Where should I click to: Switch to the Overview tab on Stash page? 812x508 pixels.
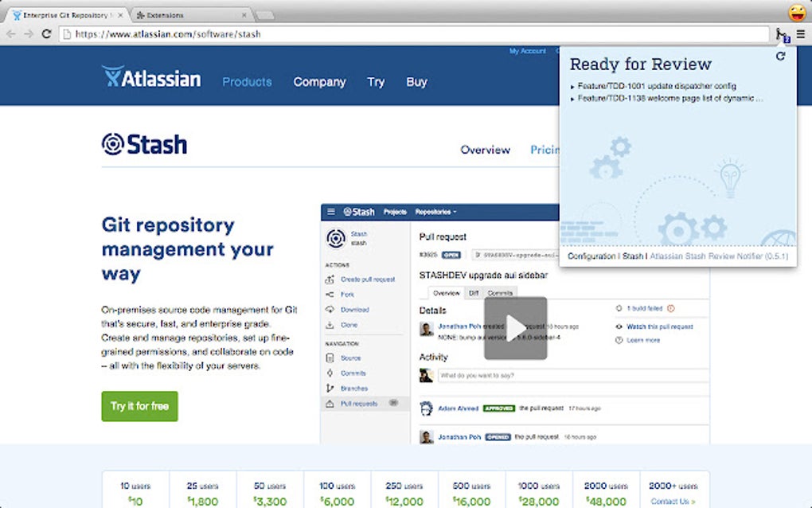(x=486, y=150)
